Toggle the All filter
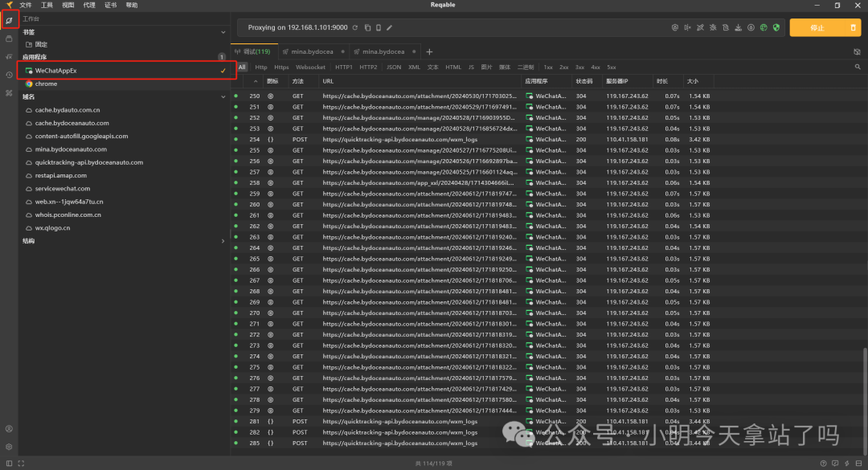 coord(242,67)
